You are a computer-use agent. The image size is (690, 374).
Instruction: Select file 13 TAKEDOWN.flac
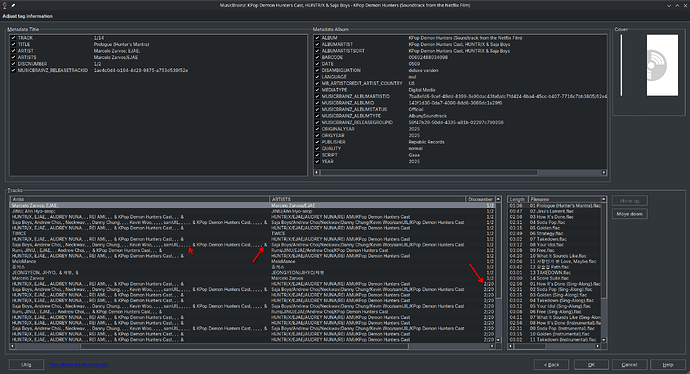pyautogui.click(x=550, y=273)
